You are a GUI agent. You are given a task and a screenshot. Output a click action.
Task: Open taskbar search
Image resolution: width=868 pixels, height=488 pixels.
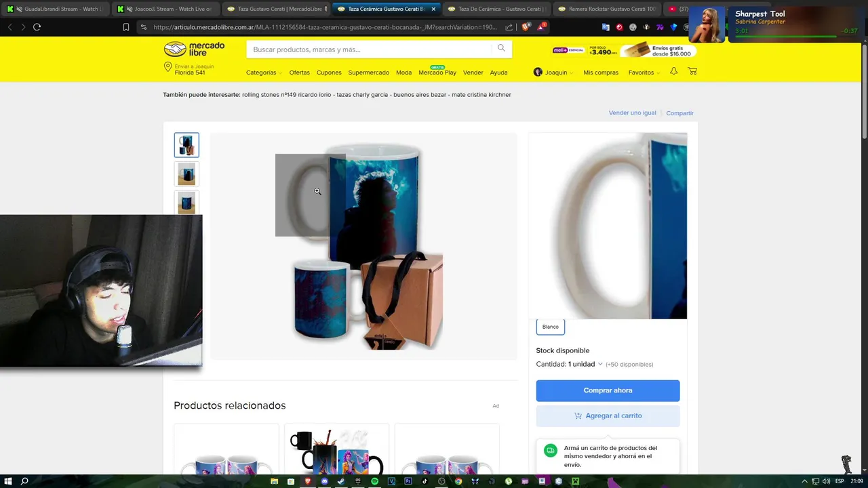(x=24, y=481)
